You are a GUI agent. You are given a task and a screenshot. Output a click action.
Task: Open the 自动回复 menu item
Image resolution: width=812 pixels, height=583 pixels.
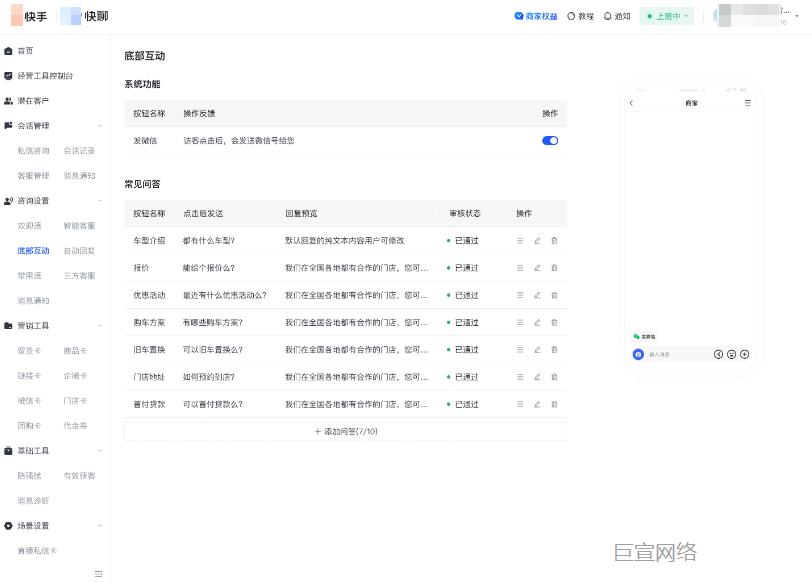(x=79, y=251)
